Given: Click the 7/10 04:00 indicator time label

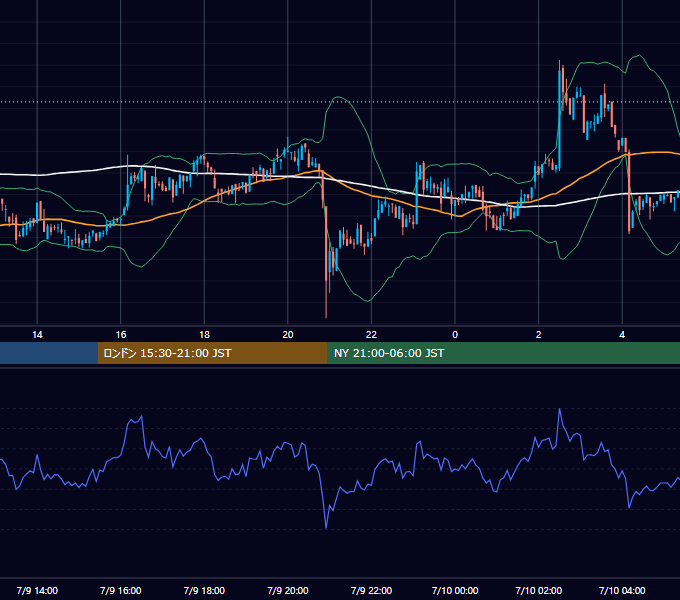Looking at the screenshot, I should click(x=622, y=590).
